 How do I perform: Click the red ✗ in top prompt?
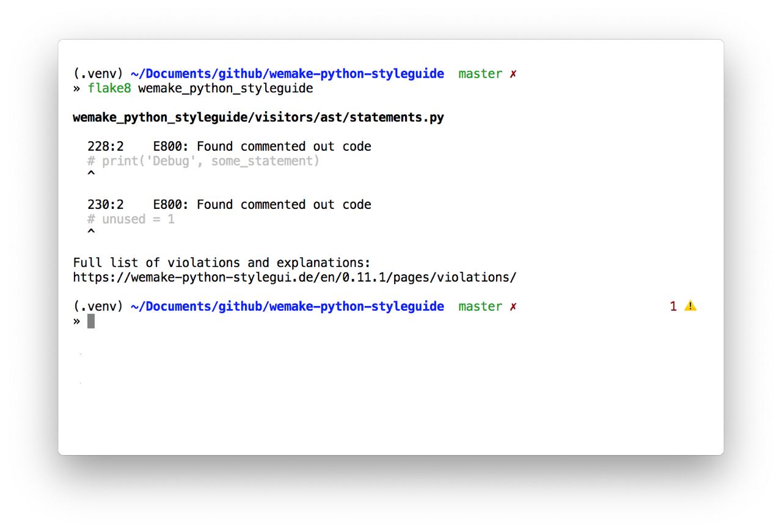click(513, 74)
